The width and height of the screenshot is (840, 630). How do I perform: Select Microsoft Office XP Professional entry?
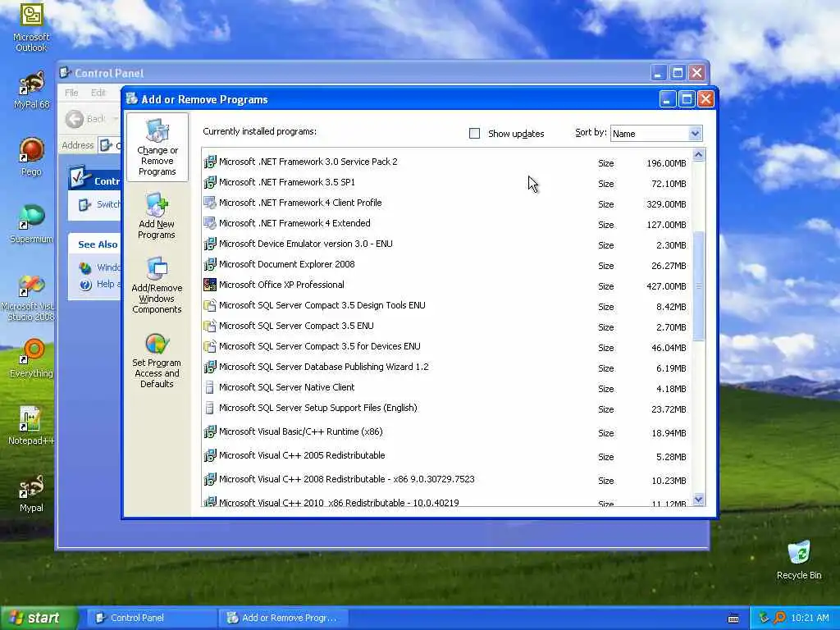(x=446, y=285)
